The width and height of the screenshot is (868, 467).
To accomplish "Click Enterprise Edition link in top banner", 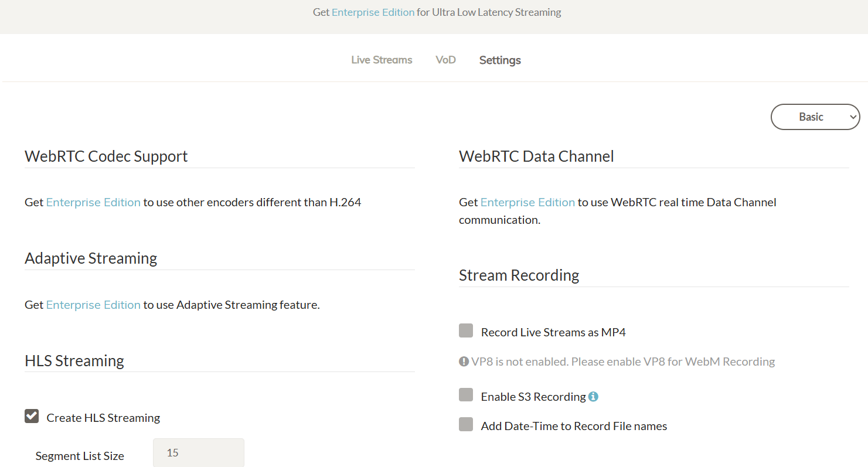I will [x=373, y=12].
